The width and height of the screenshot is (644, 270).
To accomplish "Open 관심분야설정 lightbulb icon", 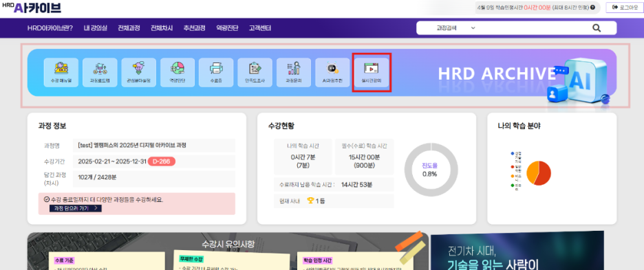I will coord(139,72).
